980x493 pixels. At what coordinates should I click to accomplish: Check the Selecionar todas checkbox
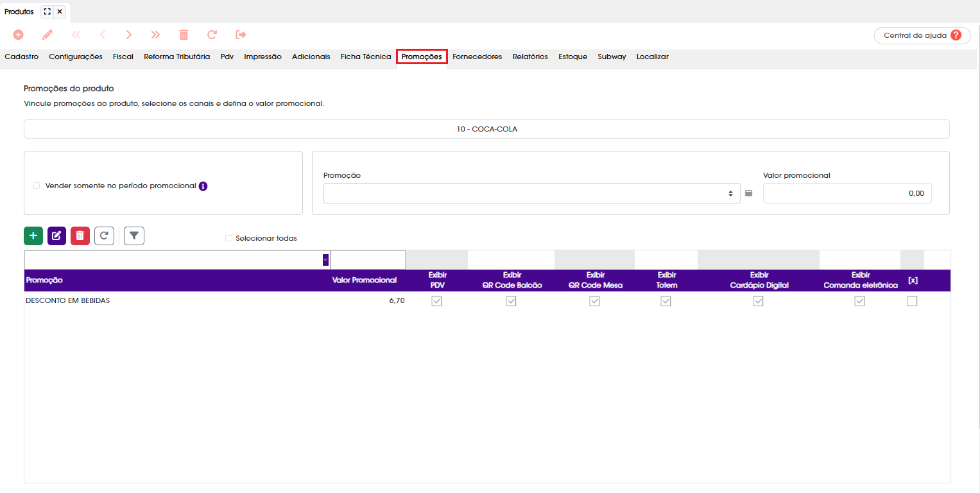pos(228,238)
